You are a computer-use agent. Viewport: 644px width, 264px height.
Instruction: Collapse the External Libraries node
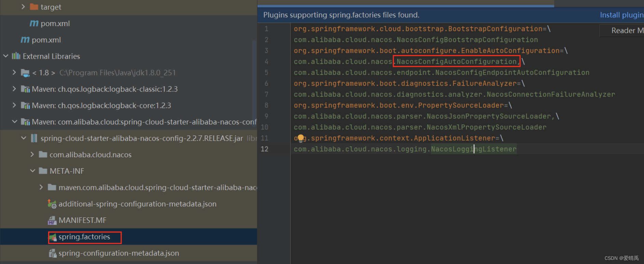click(x=5, y=56)
